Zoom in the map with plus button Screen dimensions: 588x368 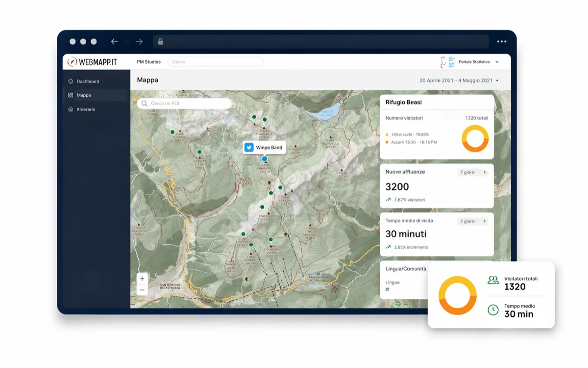142,278
